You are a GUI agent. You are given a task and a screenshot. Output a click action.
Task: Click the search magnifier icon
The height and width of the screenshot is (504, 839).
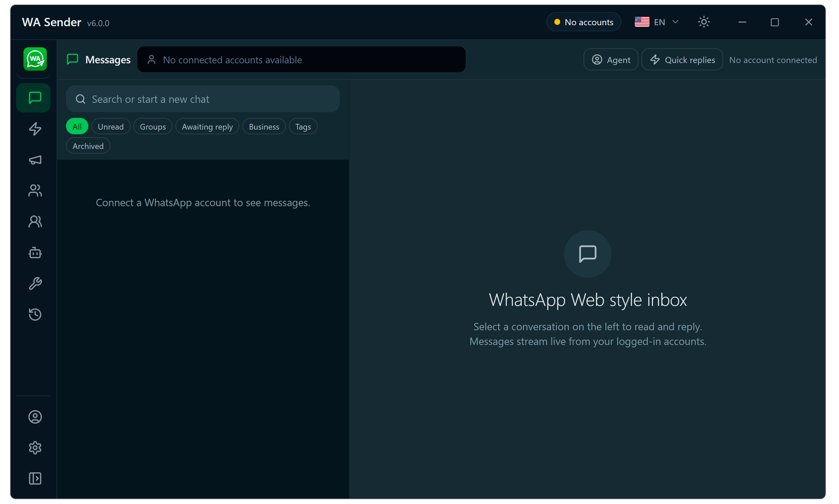(x=80, y=99)
